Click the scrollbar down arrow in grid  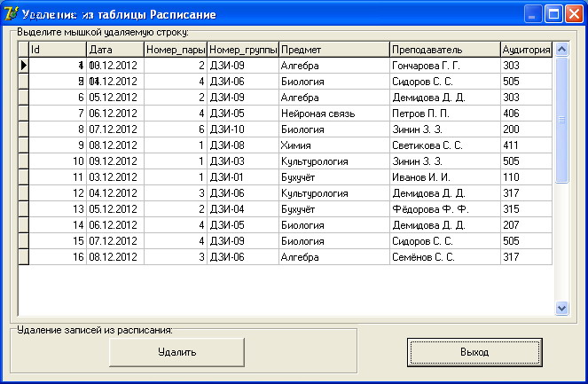[x=561, y=309]
